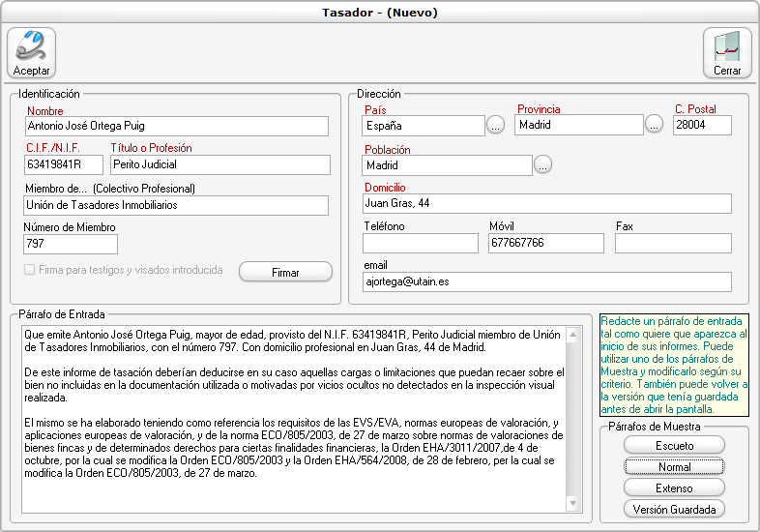Click the Domicilio address field
Screen dimensions: 760x532
point(546,203)
